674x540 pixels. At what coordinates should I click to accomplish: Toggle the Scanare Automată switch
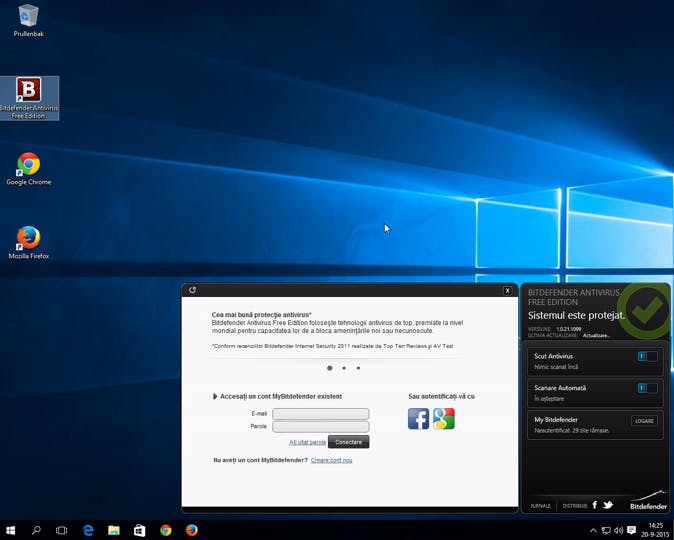click(x=647, y=388)
